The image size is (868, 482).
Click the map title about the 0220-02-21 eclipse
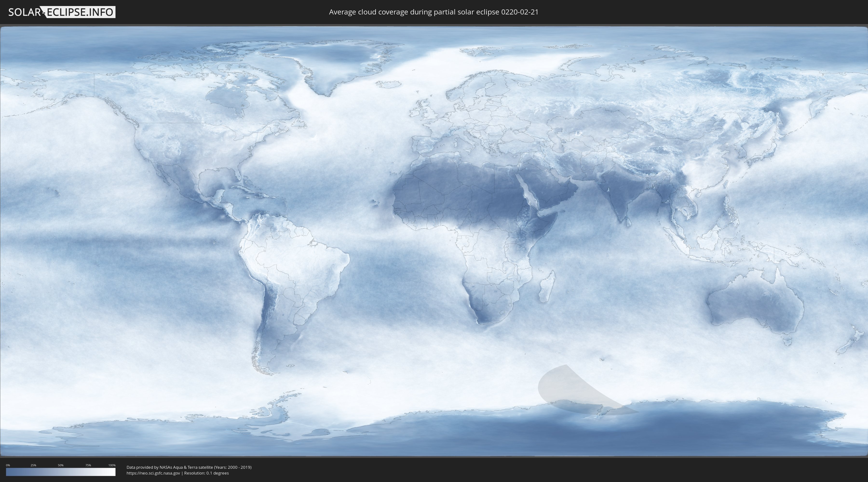click(x=434, y=12)
